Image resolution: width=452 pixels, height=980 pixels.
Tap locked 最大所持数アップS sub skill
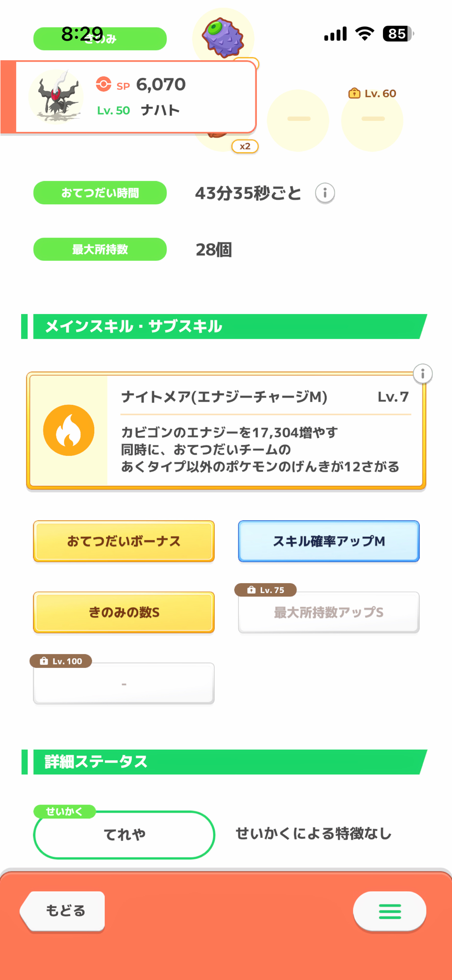[x=328, y=612]
